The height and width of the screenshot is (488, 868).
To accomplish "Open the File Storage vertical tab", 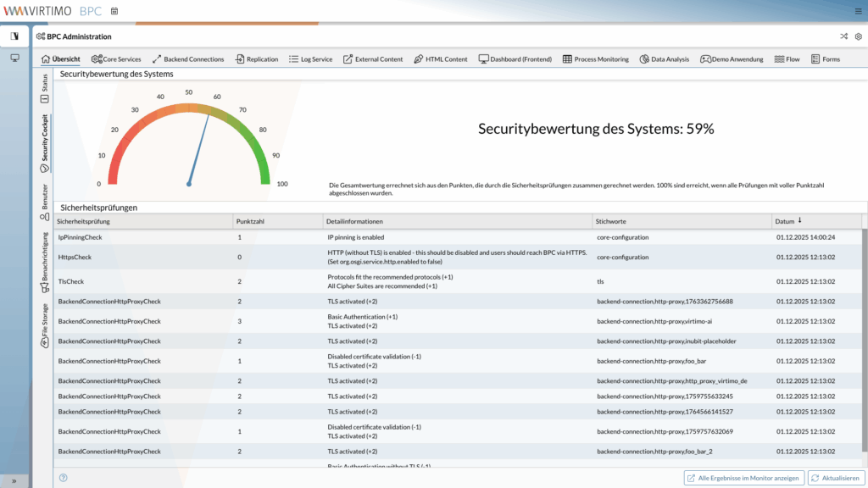I will (x=44, y=325).
